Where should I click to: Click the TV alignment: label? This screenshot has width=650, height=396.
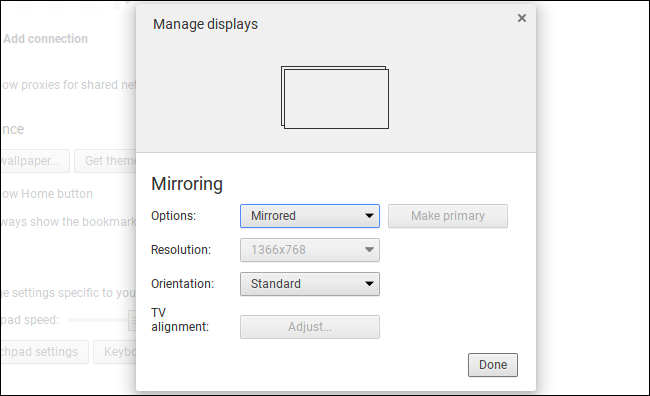tap(180, 320)
